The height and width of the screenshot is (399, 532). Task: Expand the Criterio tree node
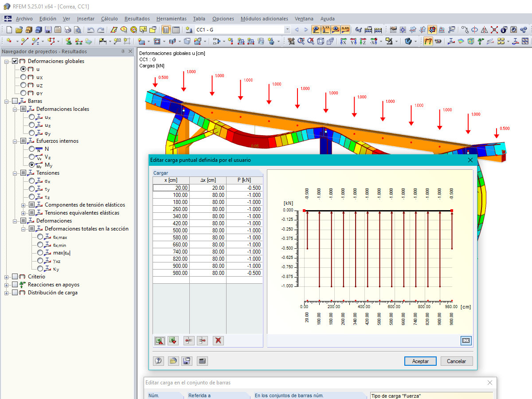pos(7,277)
